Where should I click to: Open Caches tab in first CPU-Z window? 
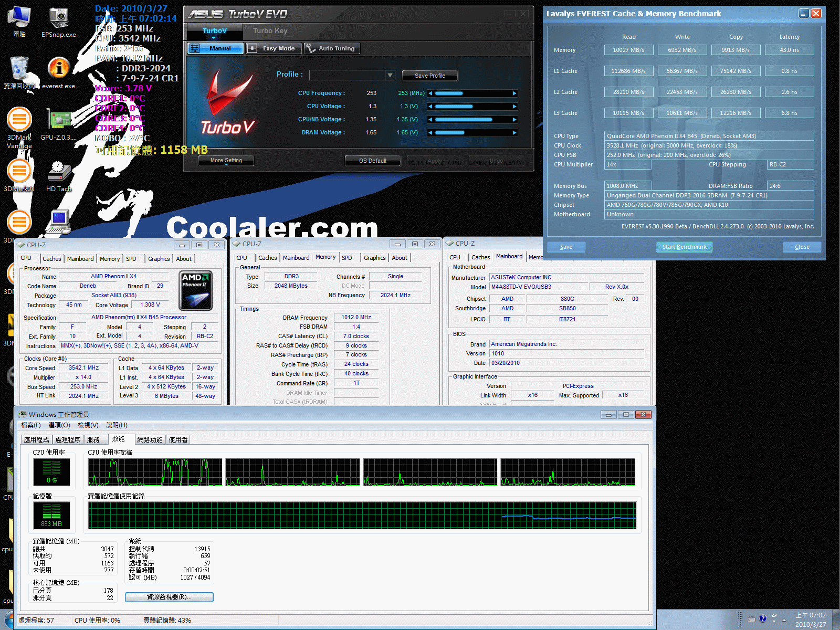pyautogui.click(x=51, y=259)
